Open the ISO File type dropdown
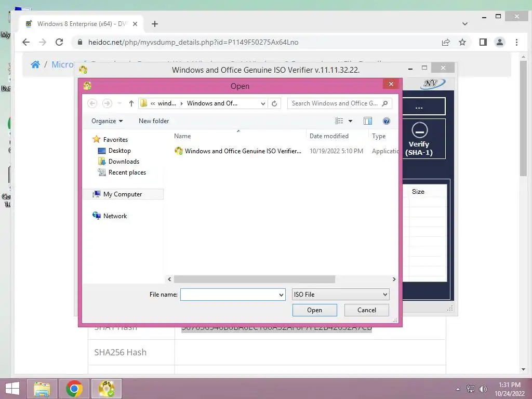This screenshot has height=399, width=532. click(341, 295)
